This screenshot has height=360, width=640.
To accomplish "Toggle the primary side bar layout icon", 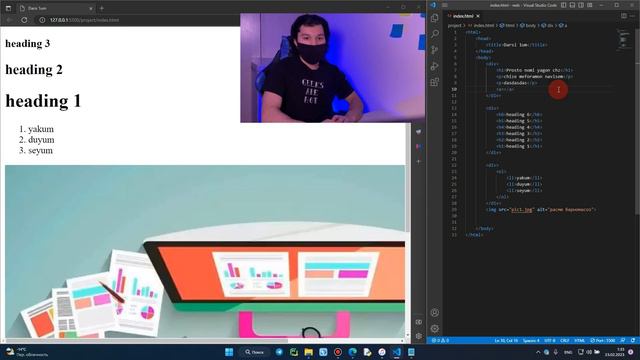I will point(564,5).
